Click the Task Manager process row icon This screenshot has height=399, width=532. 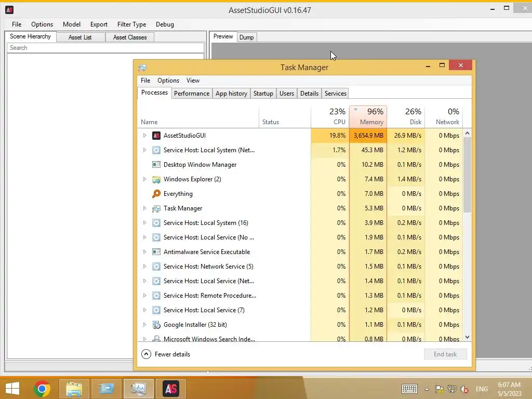point(156,208)
